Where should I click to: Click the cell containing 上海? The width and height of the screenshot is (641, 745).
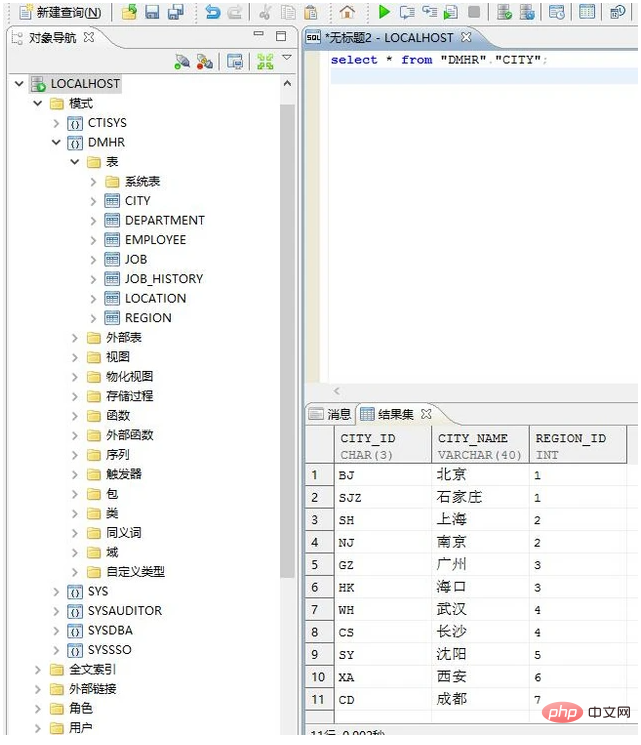click(x=451, y=520)
